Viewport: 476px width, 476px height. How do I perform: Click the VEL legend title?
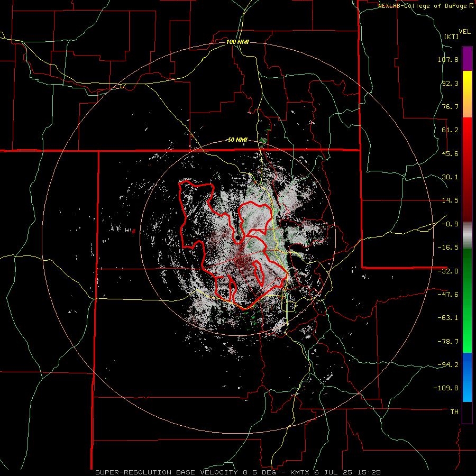coord(464,32)
